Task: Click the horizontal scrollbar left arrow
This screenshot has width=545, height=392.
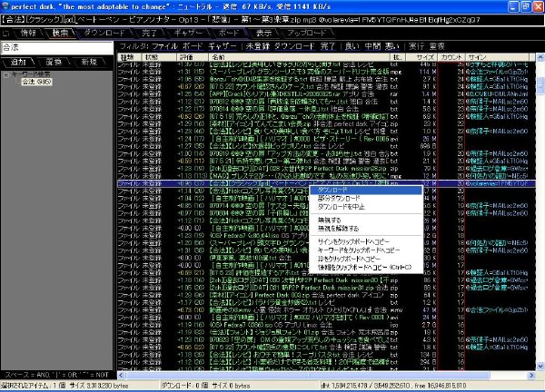Action: [121, 376]
